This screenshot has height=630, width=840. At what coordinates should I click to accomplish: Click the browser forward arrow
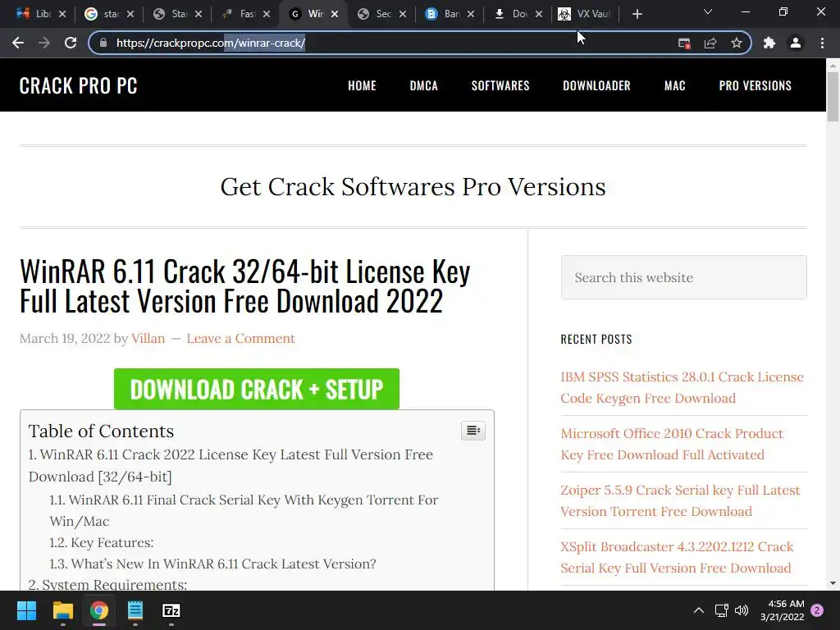coord(44,43)
